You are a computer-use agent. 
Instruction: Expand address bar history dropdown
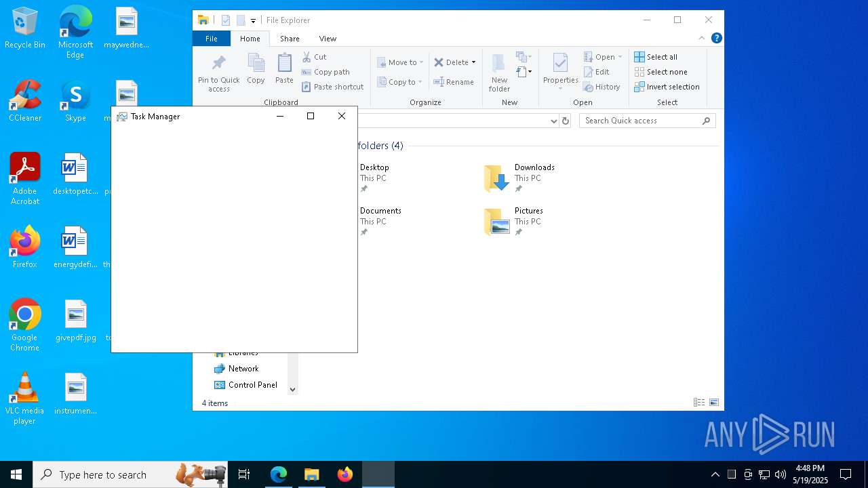[x=553, y=121]
